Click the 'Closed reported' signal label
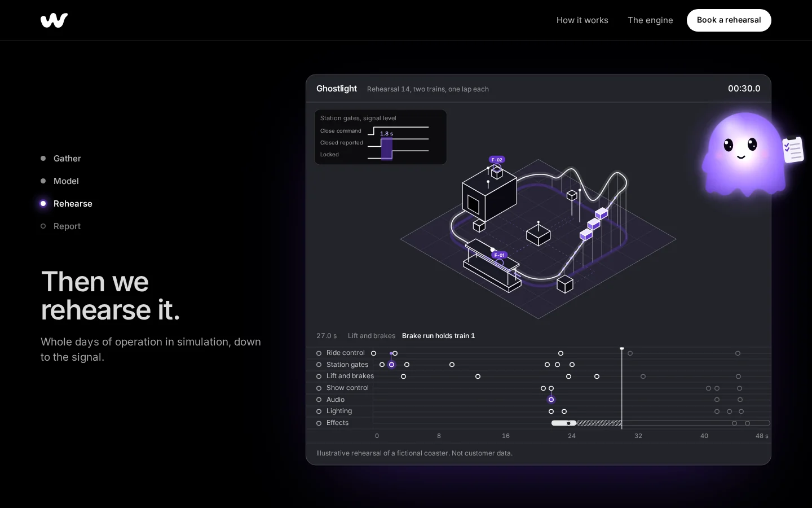This screenshot has width=812, height=508. (x=342, y=143)
